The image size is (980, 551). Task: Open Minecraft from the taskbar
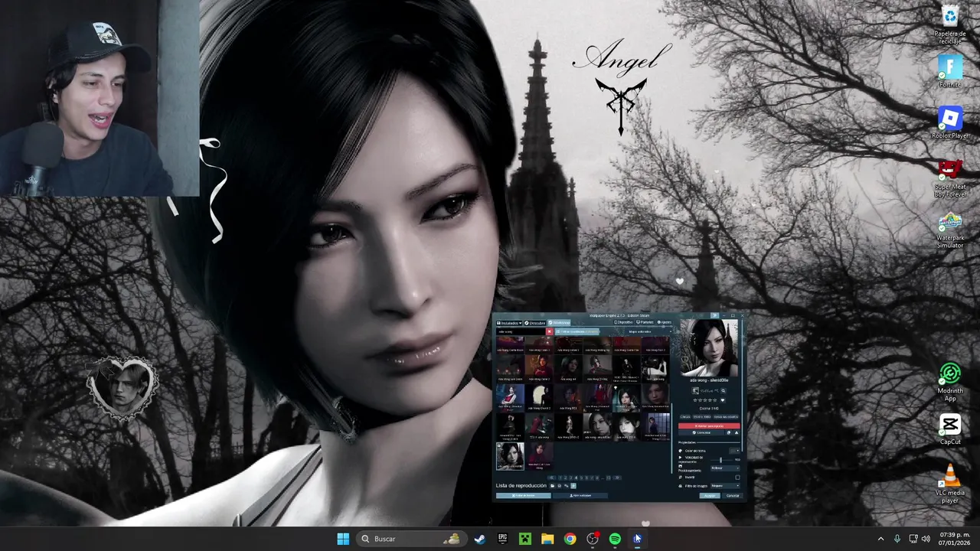click(524, 539)
